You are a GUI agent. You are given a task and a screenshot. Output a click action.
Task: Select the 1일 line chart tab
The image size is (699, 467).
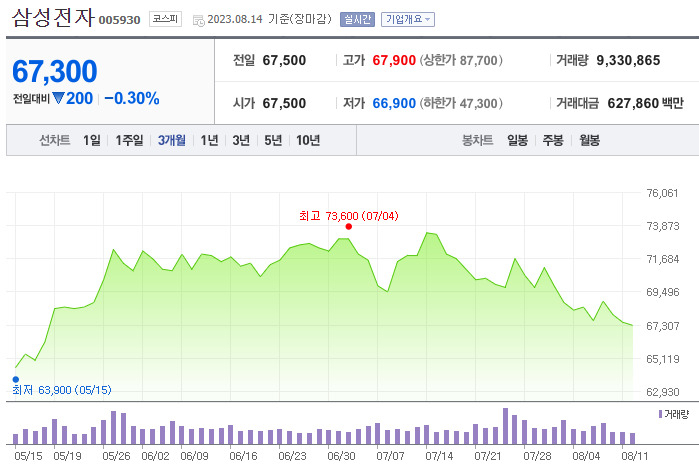91,140
